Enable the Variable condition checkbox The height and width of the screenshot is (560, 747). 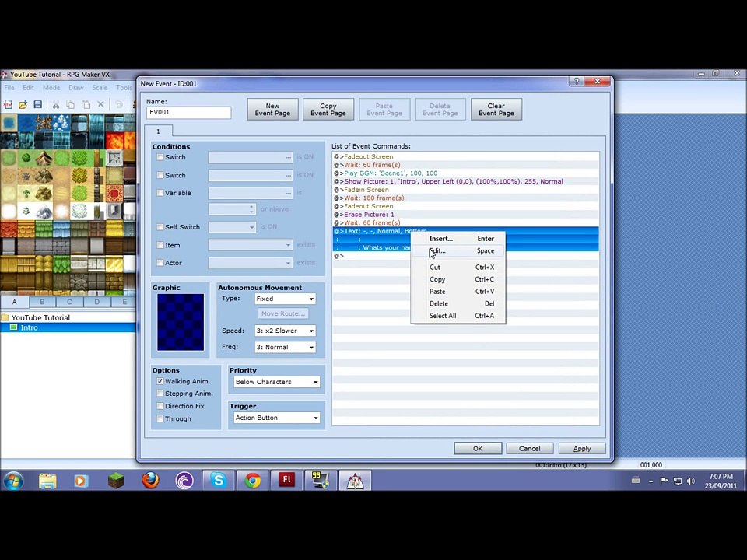(160, 193)
